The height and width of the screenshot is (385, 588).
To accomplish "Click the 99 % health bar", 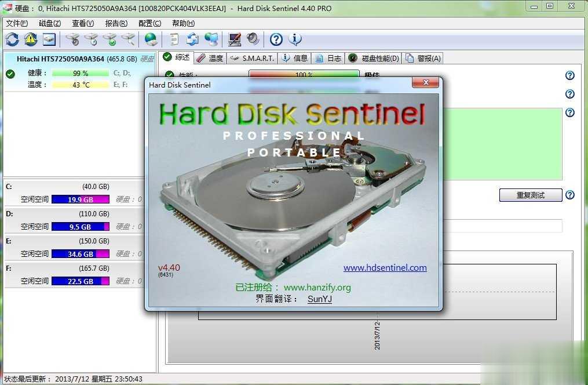I will 81,73.
